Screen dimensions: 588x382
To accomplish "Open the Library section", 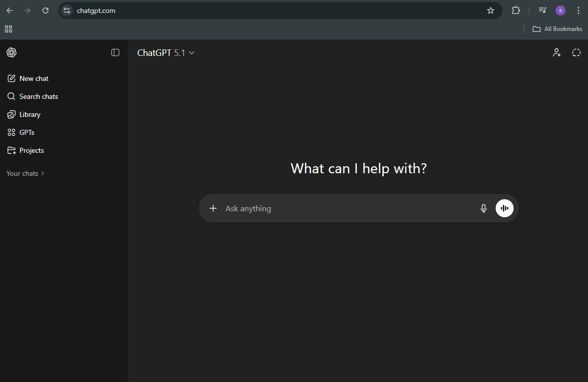I will [24, 114].
